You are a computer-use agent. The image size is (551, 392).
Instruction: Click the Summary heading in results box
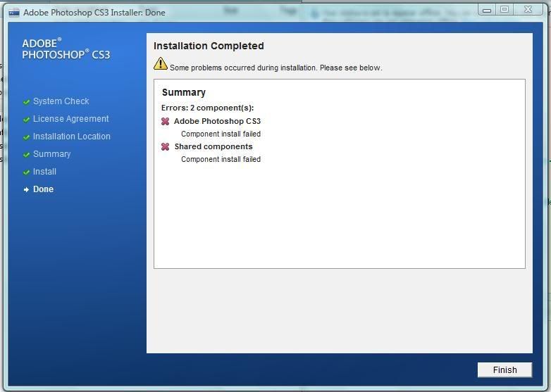coord(184,92)
